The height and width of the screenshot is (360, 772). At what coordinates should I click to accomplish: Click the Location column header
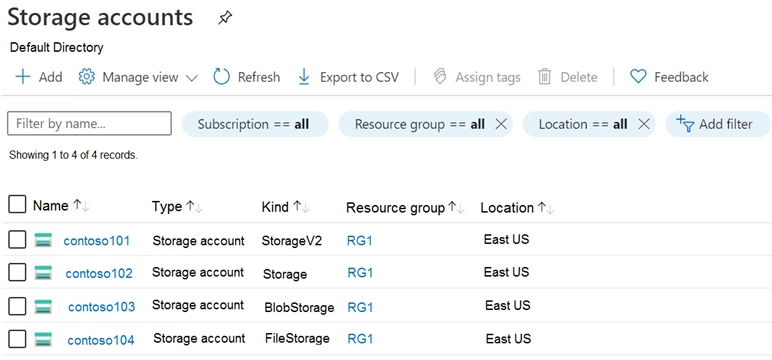coord(507,208)
